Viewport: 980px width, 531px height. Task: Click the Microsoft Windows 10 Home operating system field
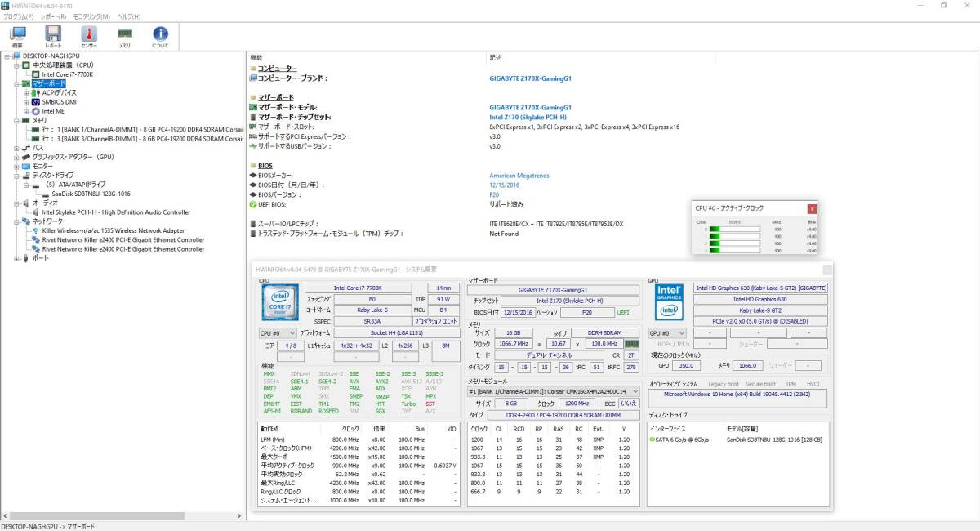(737, 398)
